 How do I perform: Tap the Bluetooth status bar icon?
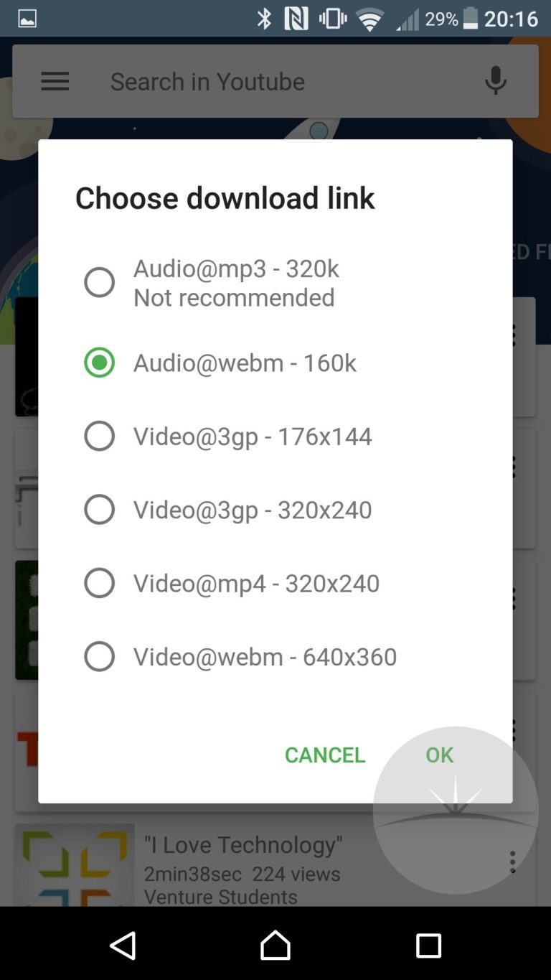click(x=264, y=19)
